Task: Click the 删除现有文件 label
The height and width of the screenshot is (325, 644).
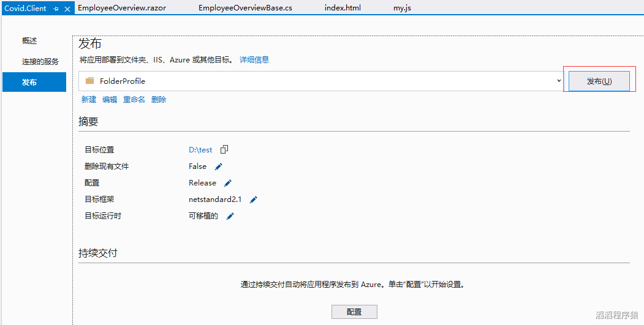Action: point(107,166)
